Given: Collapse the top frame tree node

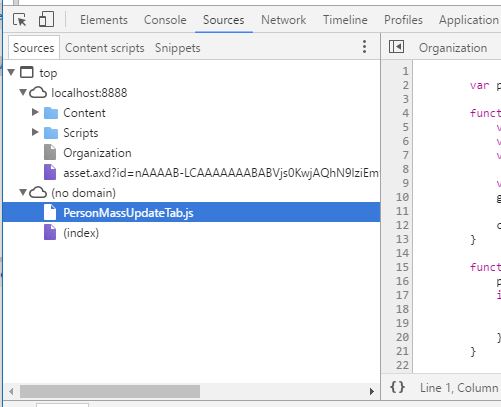Looking at the screenshot, I should coord(11,72).
